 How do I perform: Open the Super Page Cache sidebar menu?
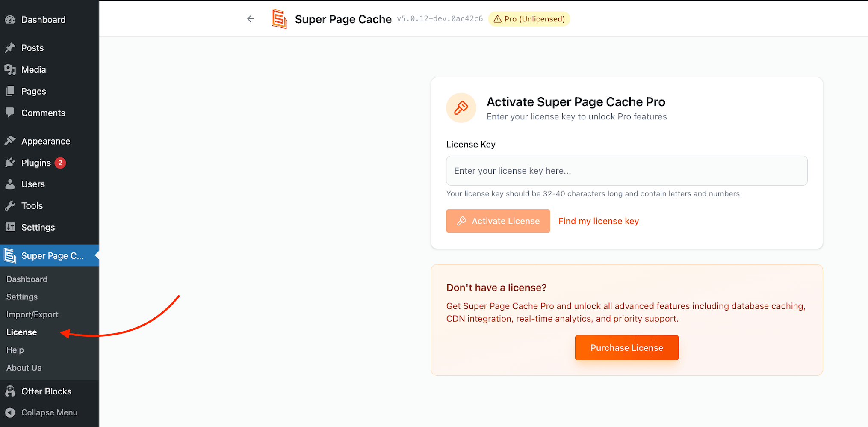[x=52, y=255]
